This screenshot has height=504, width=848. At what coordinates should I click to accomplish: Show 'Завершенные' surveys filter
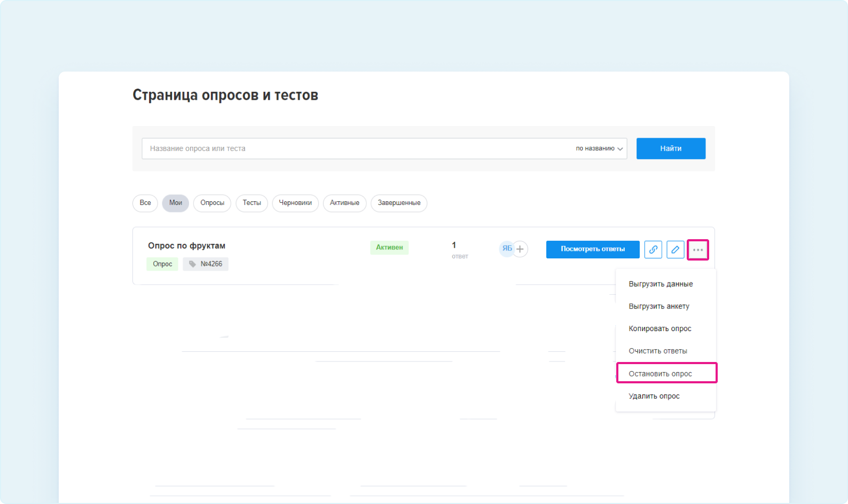coord(399,203)
